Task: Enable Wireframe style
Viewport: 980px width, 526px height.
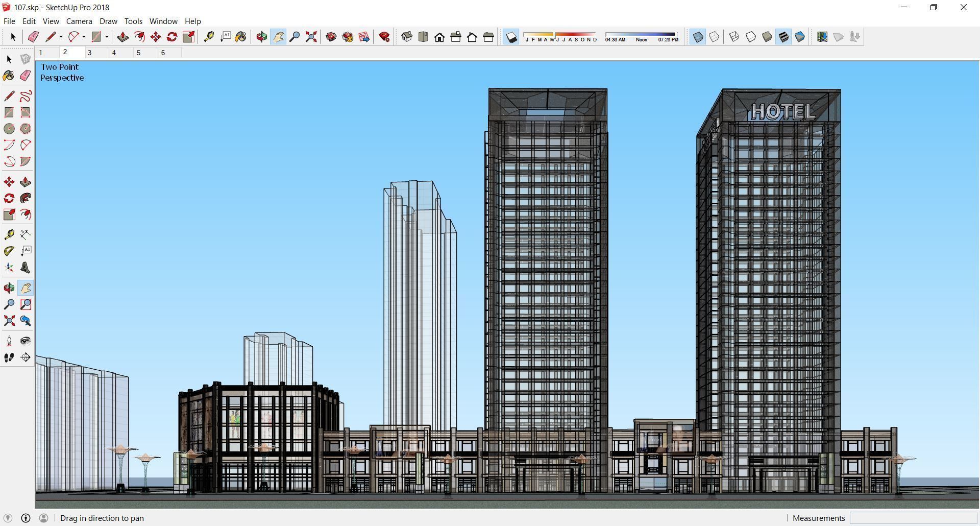Action: coord(734,37)
